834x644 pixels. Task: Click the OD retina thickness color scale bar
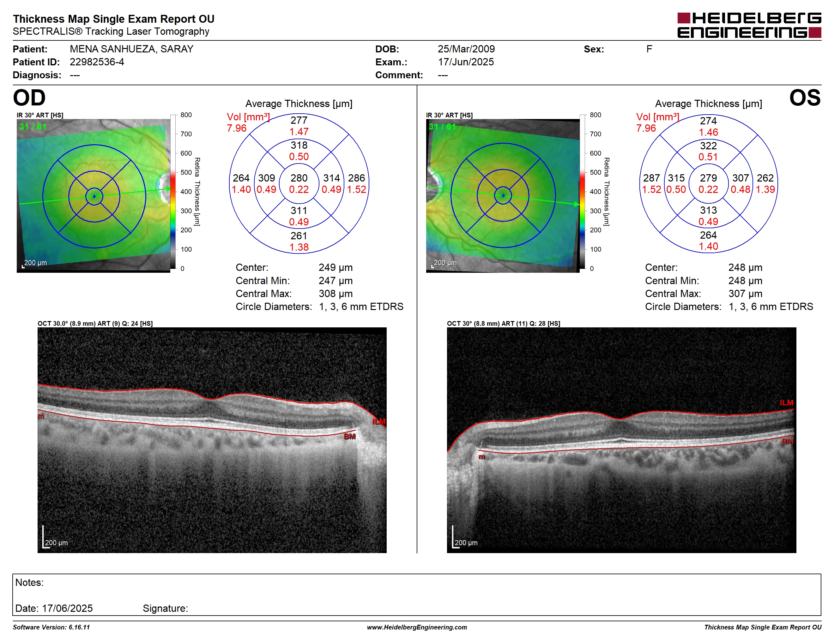coord(173,192)
